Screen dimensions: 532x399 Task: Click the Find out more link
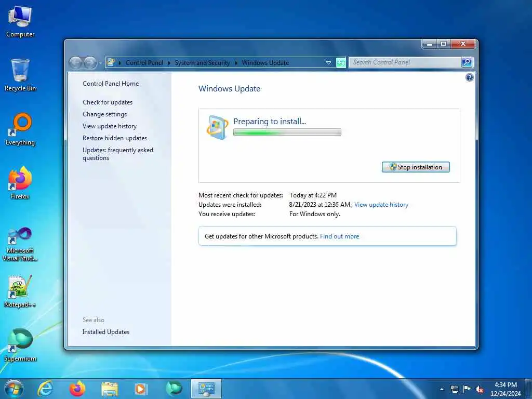(339, 236)
